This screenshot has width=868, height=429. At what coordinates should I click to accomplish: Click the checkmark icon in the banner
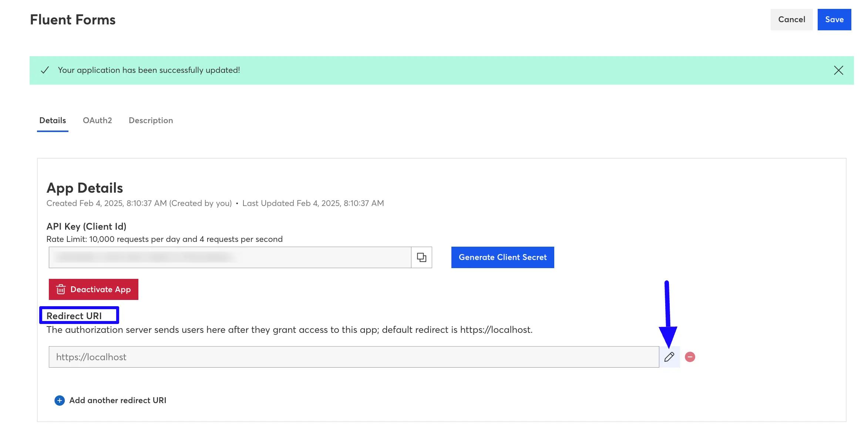(45, 70)
